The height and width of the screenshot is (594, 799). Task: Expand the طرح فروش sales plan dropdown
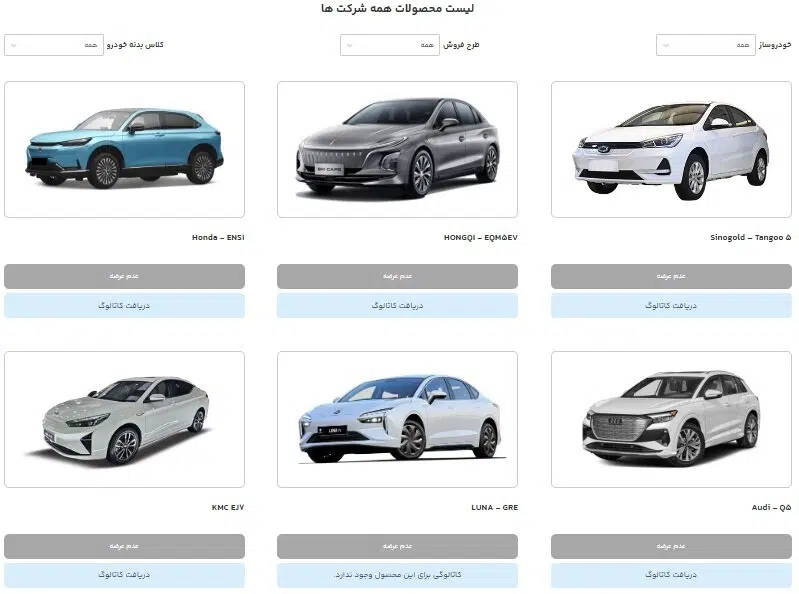click(389, 45)
